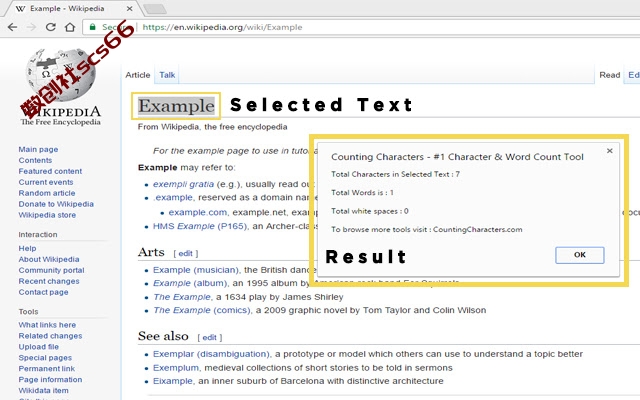Open Upload file link

39,347
